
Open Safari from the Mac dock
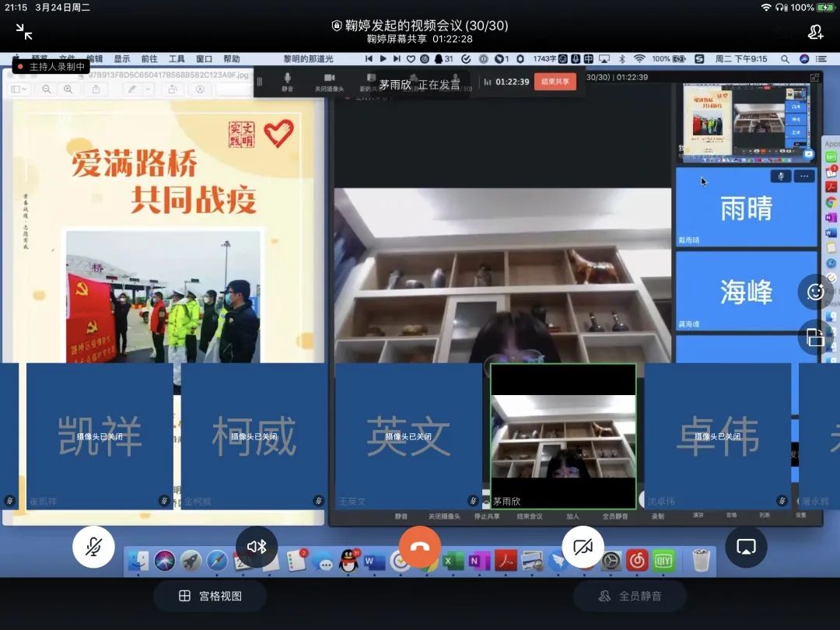pyautogui.click(x=217, y=561)
